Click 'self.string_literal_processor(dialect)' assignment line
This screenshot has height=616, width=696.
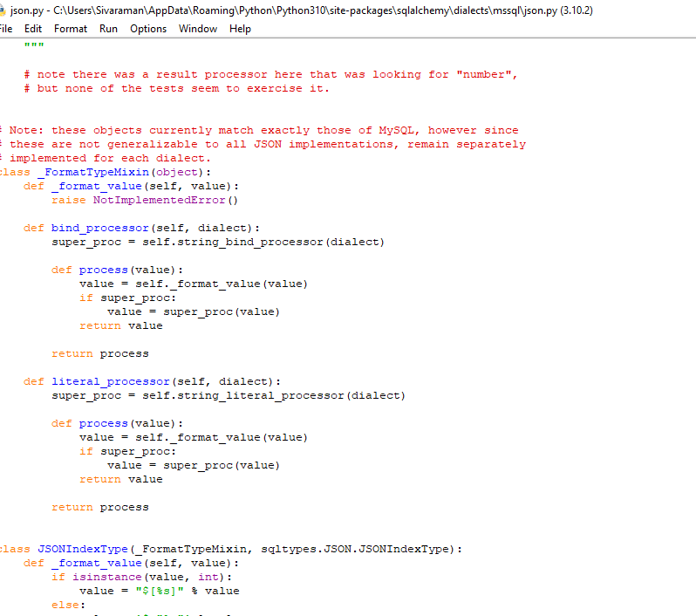click(229, 396)
